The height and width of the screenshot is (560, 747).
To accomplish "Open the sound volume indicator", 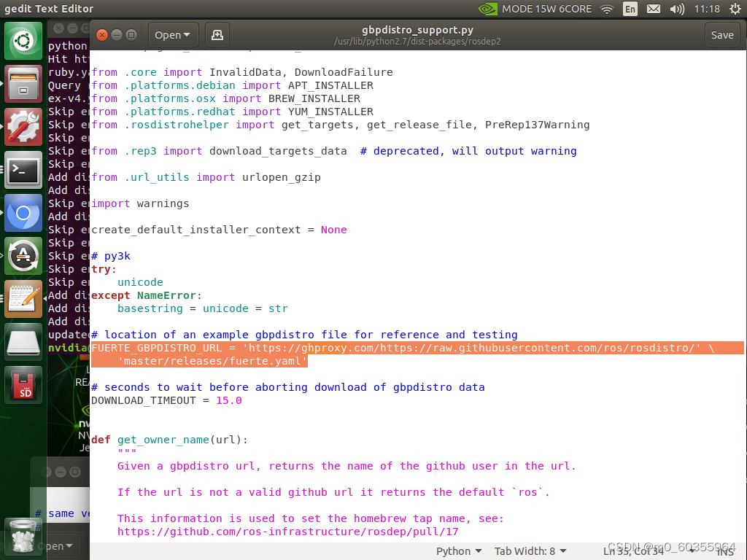I will (676, 9).
